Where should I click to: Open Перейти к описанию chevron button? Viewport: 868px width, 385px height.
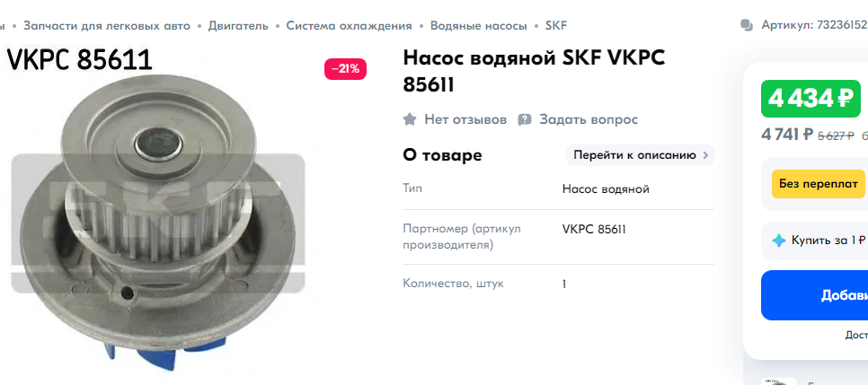[x=640, y=155]
